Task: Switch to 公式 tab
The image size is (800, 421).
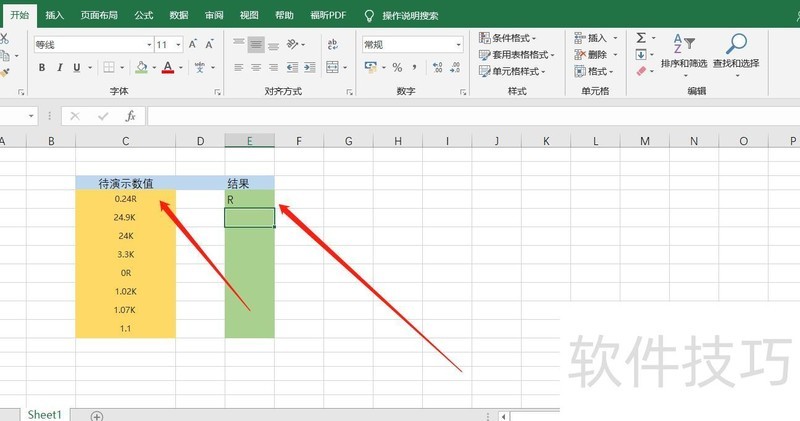Action: [144, 15]
